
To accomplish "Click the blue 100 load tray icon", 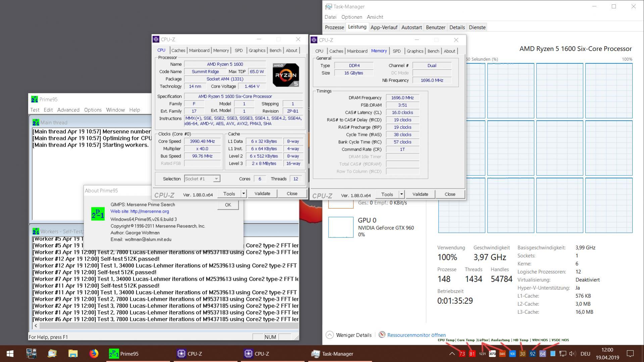I will click(x=512, y=354).
